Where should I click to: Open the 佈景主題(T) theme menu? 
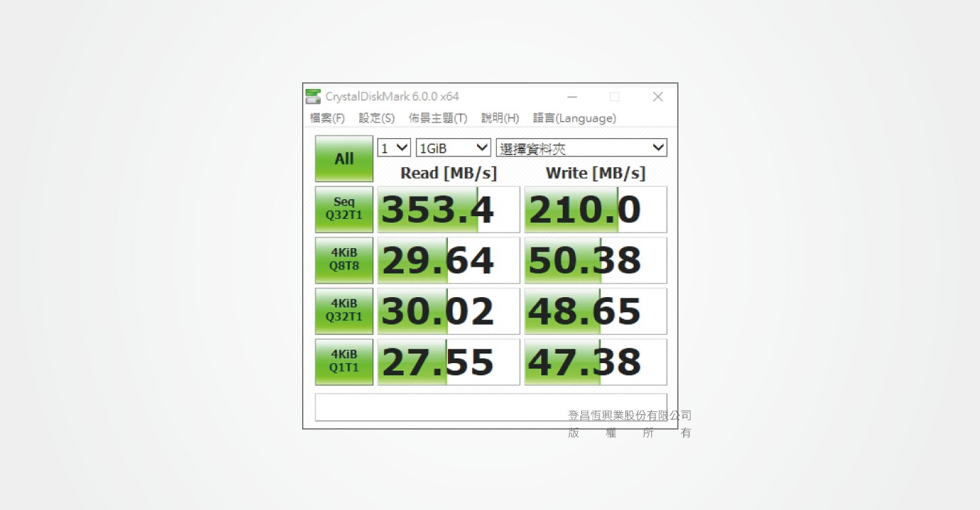pyautogui.click(x=438, y=118)
